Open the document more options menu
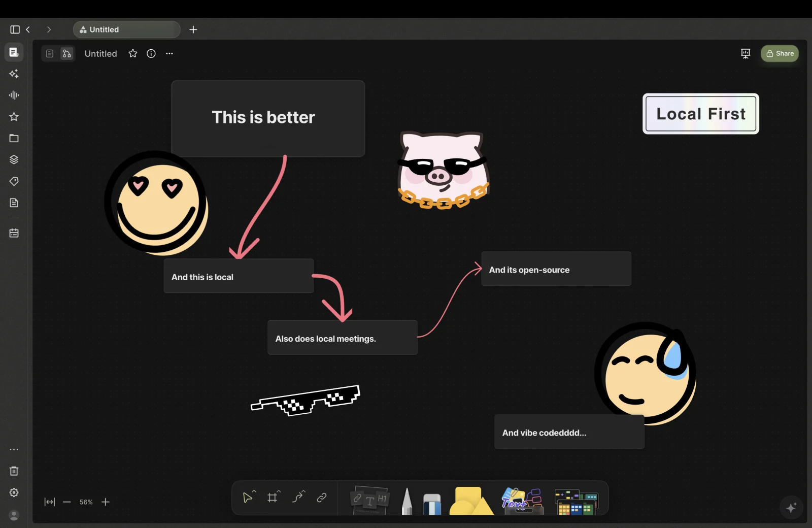 point(170,53)
